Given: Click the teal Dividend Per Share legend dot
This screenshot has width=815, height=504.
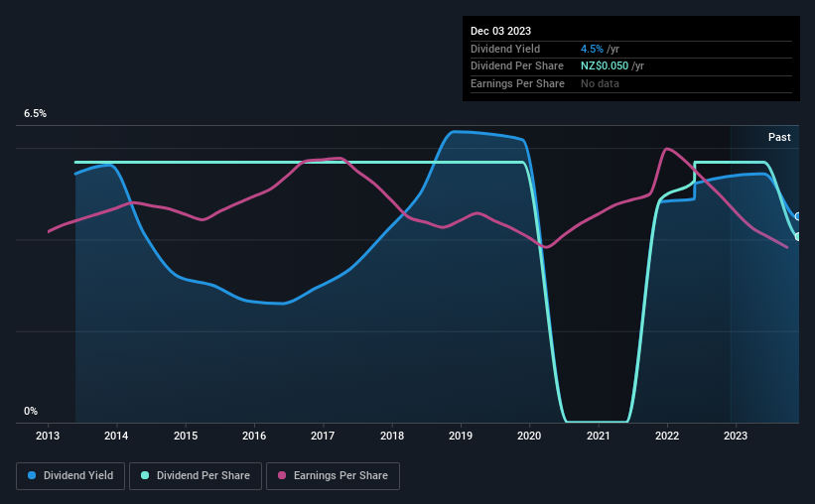Looking at the screenshot, I should pyautogui.click(x=145, y=475).
